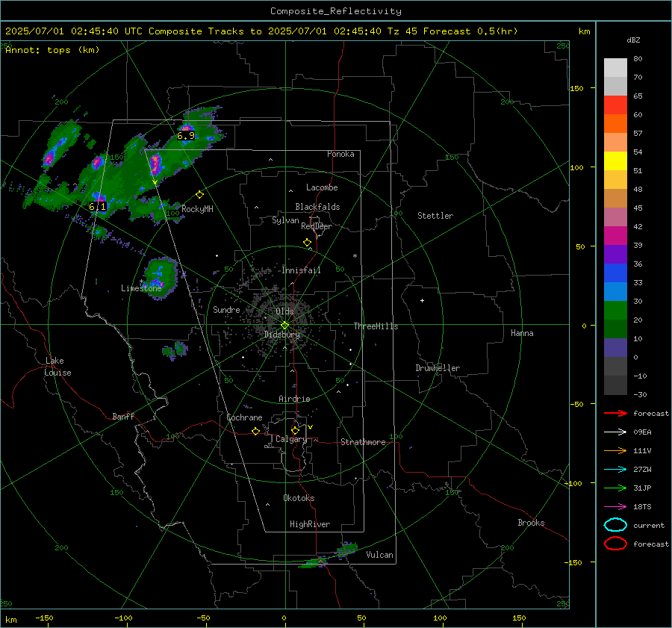Viewport: 672px width, 628px height.
Task: Click the red forecast ellipse legend symbol
Action: (615, 544)
